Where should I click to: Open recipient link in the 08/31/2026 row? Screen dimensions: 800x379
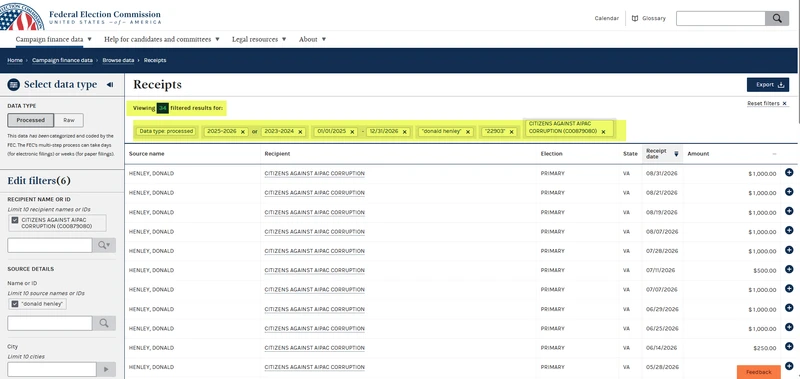pyautogui.click(x=314, y=173)
